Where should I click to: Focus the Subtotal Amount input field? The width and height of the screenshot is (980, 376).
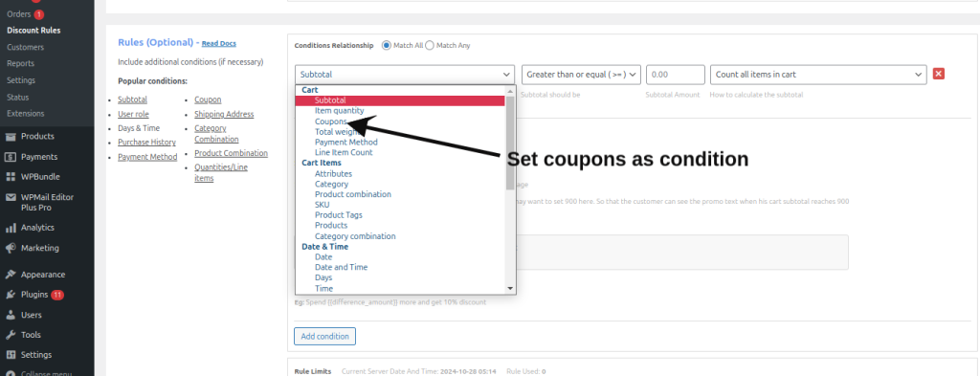pos(676,75)
